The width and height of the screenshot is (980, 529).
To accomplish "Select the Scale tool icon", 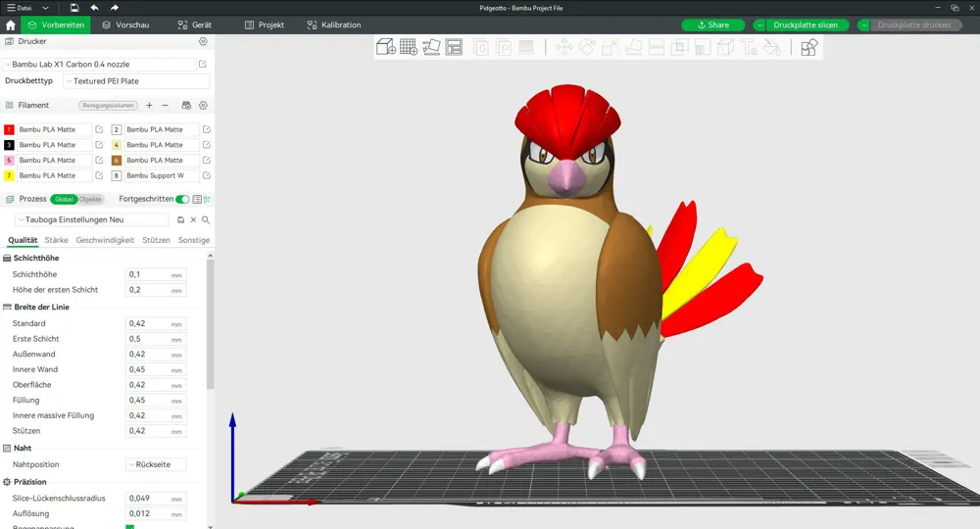I will pos(610,47).
